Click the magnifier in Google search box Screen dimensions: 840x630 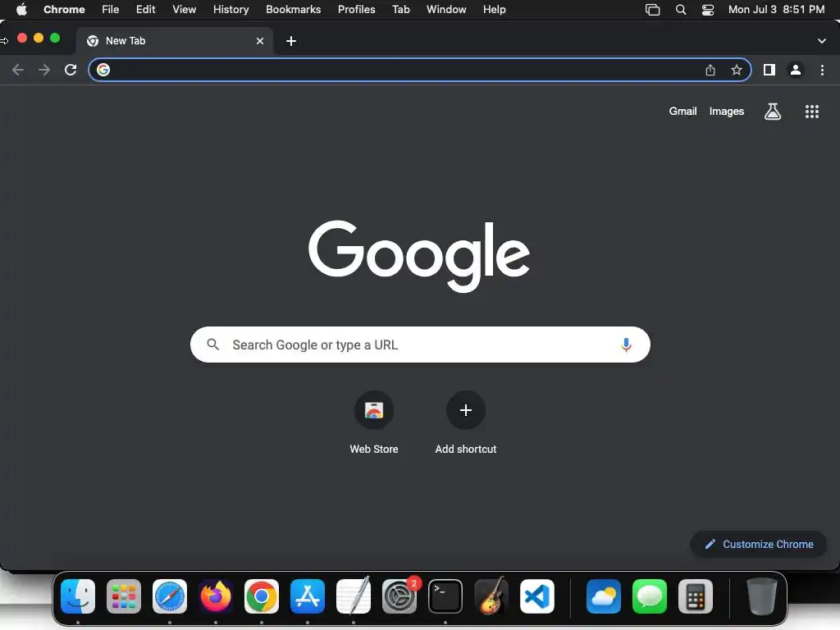[x=212, y=345]
